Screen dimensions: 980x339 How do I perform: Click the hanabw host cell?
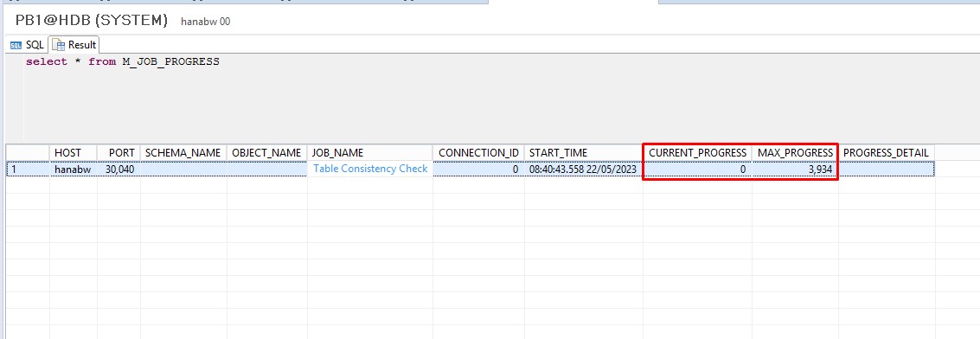click(74, 169)
